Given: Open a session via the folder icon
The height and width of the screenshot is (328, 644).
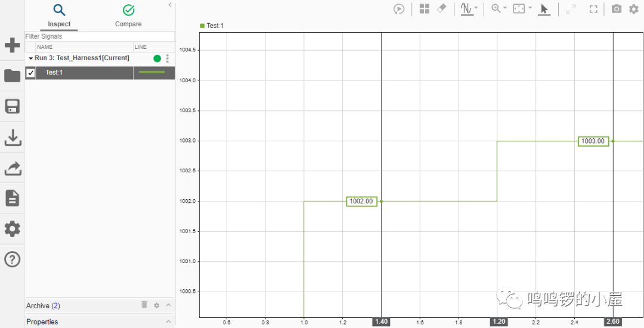Looking at the screenshot, I should click(x=12, y=76).
